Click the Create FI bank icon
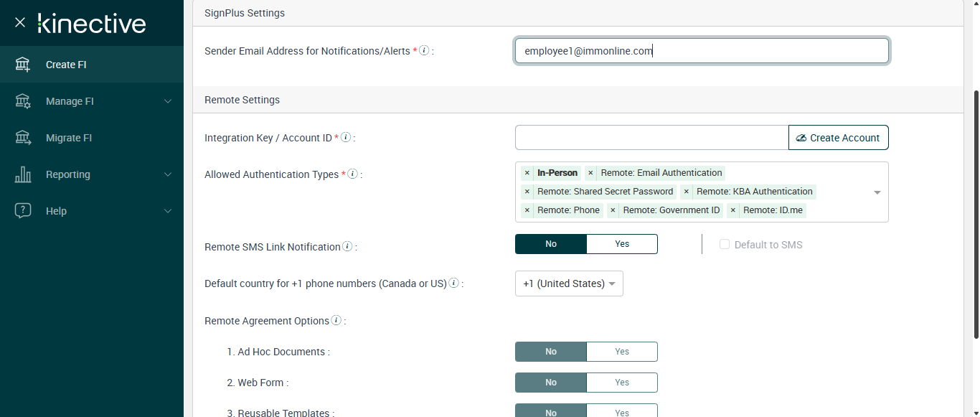980x417 pixels. point(23,65)
